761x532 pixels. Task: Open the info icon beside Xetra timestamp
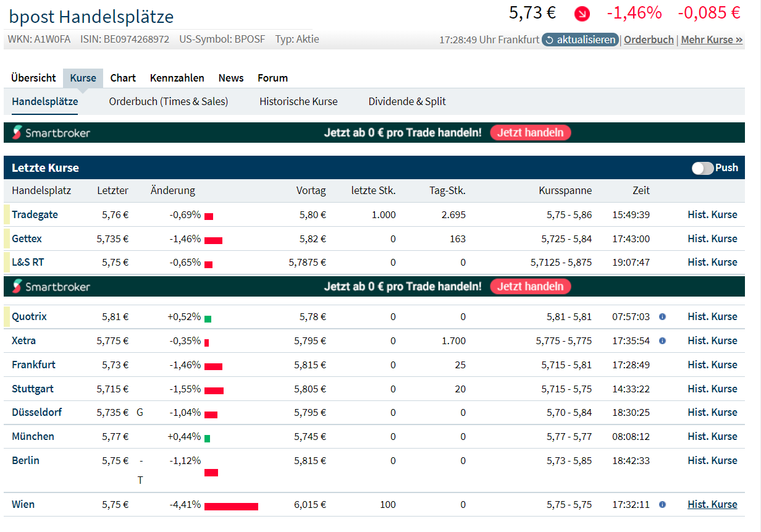663,340
